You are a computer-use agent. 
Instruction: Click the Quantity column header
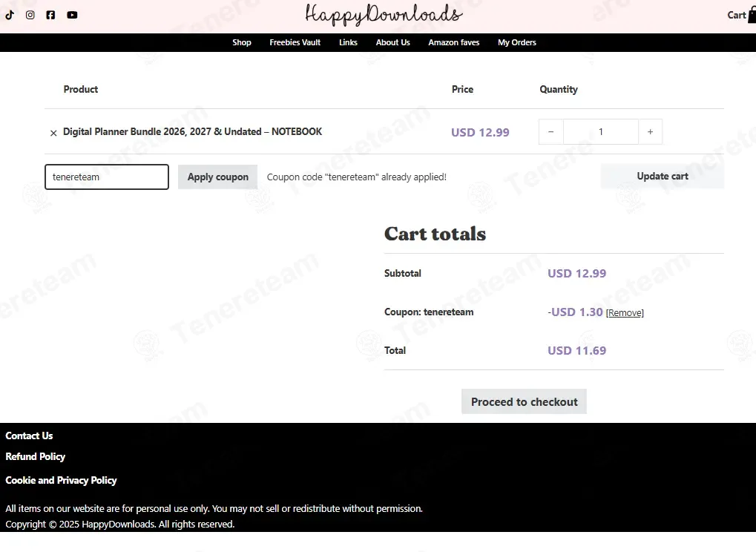(559, 89)
